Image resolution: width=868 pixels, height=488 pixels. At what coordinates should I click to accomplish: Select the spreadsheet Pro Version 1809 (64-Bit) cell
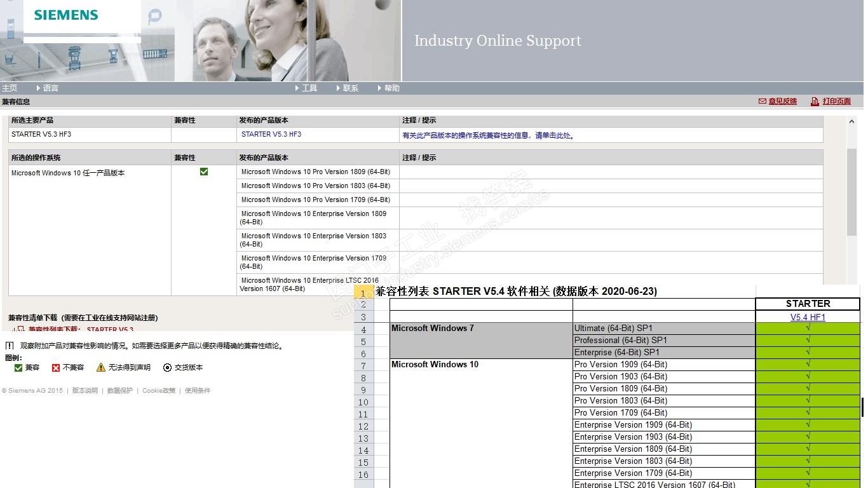(x=664, y=389)
